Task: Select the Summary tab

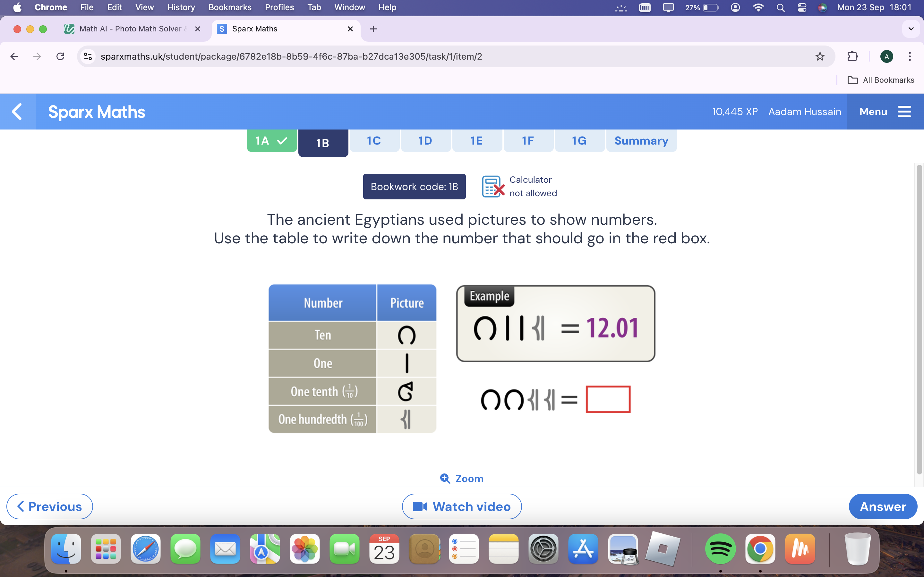Action: click(x=641, y=140)
